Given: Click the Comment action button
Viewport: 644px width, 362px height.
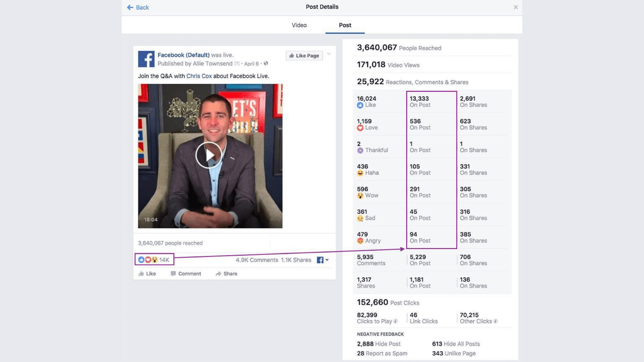Looking at the screenshot, I should tap(189, 273).
